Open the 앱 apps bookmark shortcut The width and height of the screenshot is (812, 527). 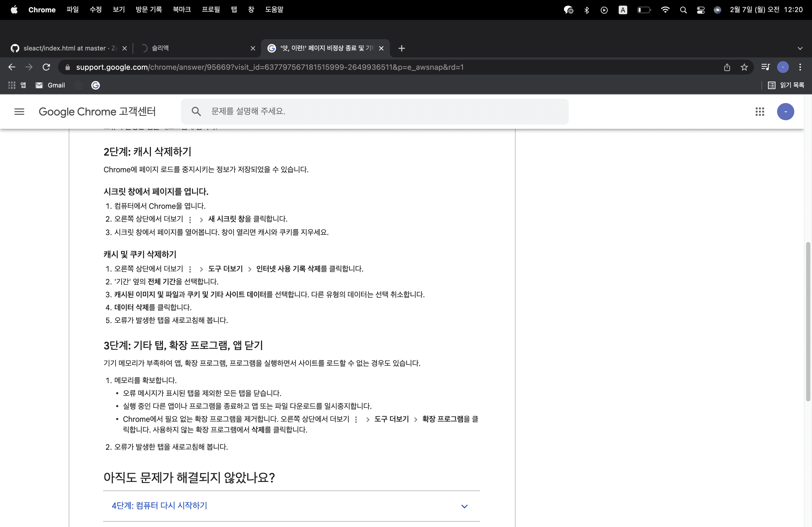click(x=17, y=85)
